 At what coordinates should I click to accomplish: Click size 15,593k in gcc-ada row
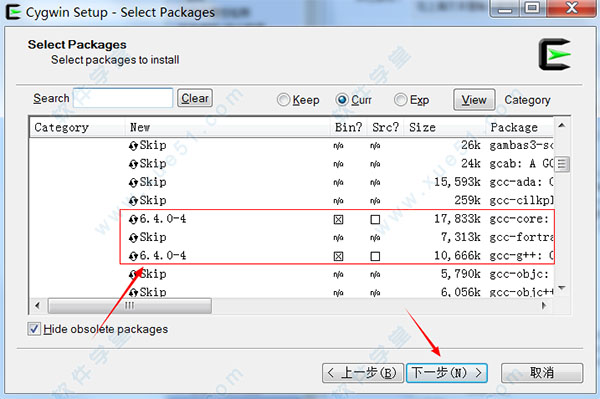click(457, 182)
